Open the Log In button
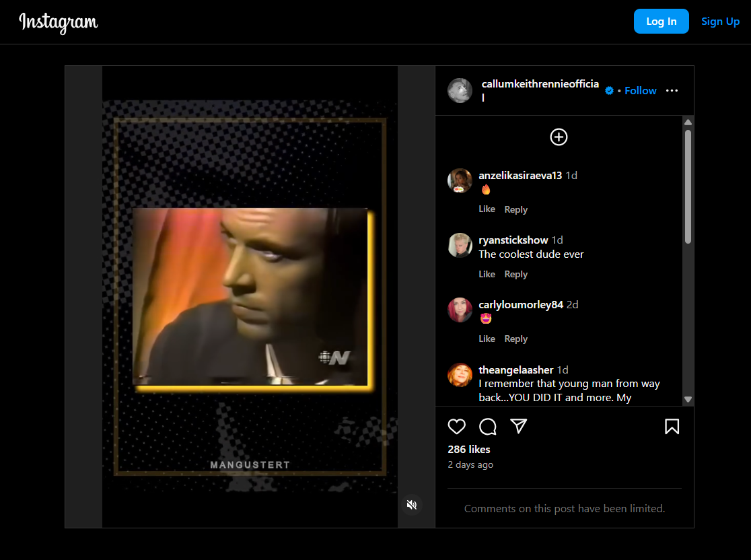The image size is (751, 560). coord(661,21)
